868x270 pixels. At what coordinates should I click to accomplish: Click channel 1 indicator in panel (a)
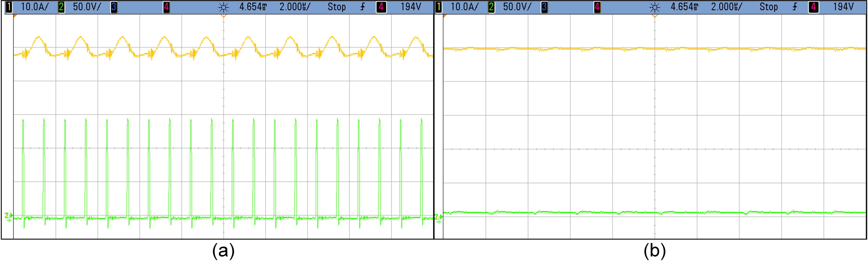[9, 7]
